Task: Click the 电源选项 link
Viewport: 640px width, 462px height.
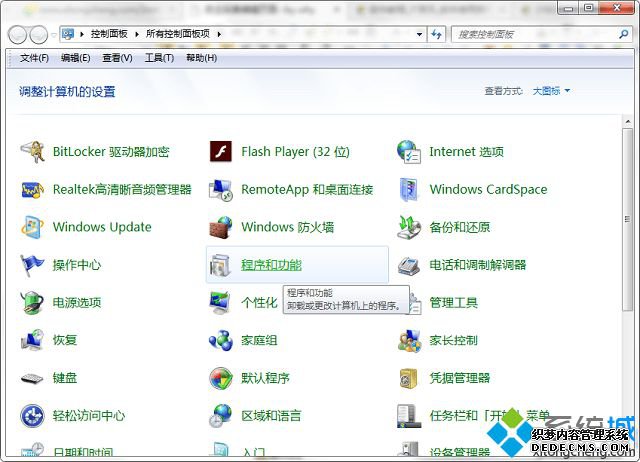Action: pos(77,303)
